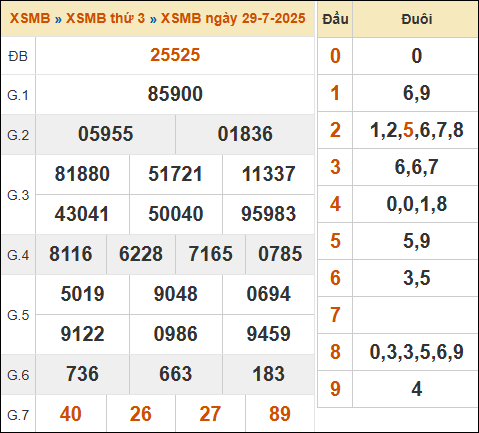Click G.6 number 663
Screen dimensions: 479x433
click(175, 374)
